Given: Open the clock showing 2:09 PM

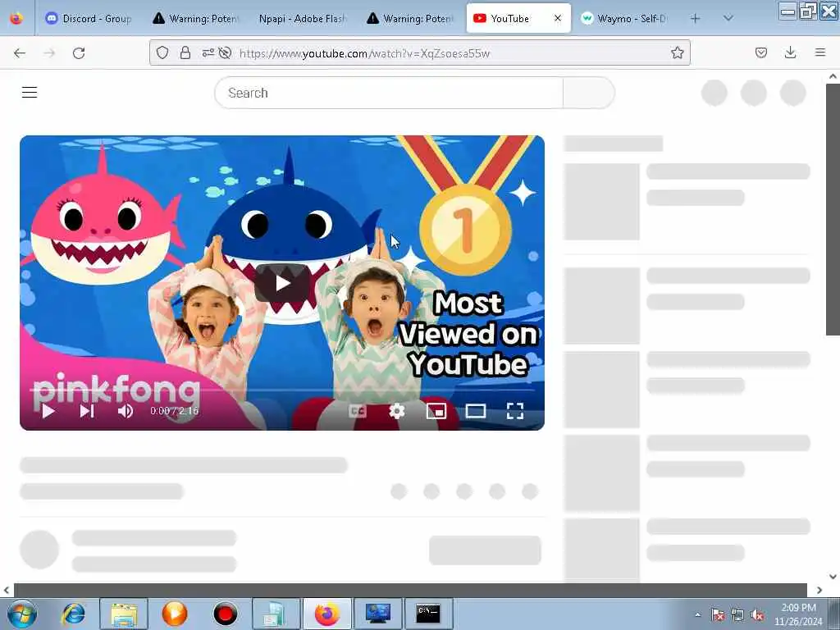Looking at the screenshot, I should pos(798,614).
